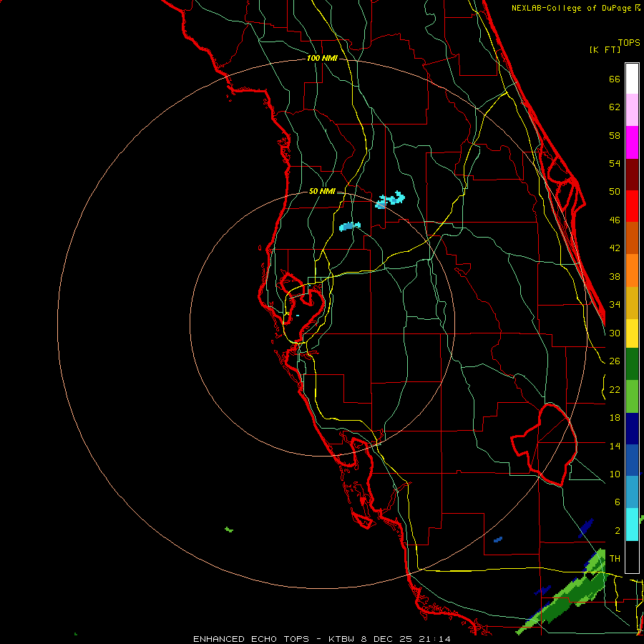Click the legend value 46
This screenshot has width=644, height=644.
pyautogui.click(x=615, y=220)
